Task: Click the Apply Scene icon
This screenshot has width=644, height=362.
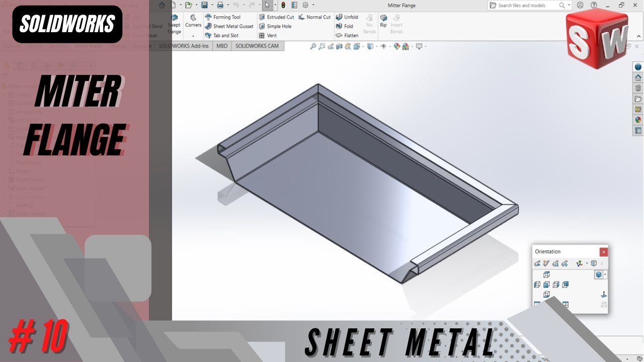Action: point(406,46)
